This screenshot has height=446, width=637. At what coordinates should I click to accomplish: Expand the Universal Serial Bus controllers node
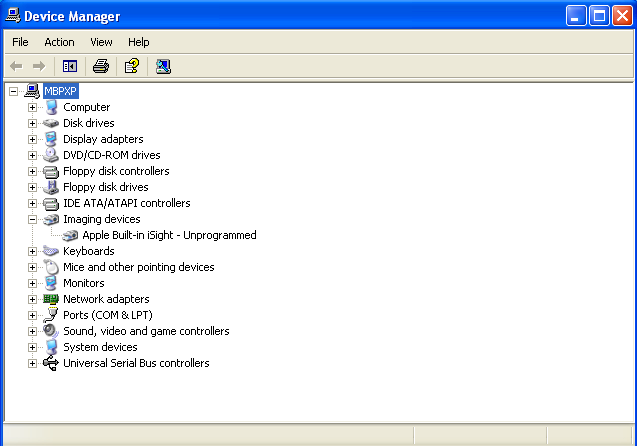tap(32, 363)
